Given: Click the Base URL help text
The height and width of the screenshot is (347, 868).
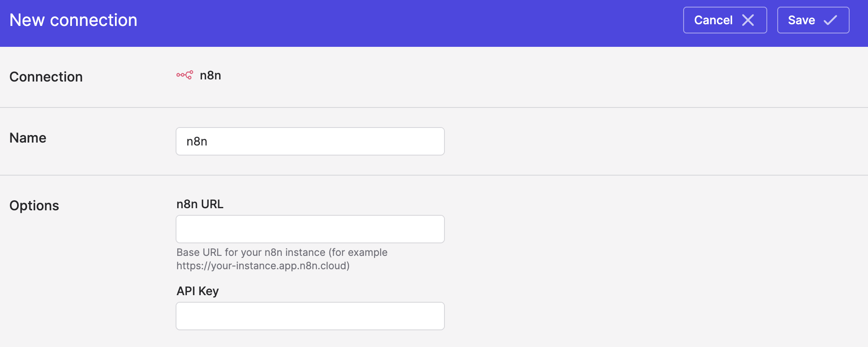Looking at the screenshot, I should [282, 259].
